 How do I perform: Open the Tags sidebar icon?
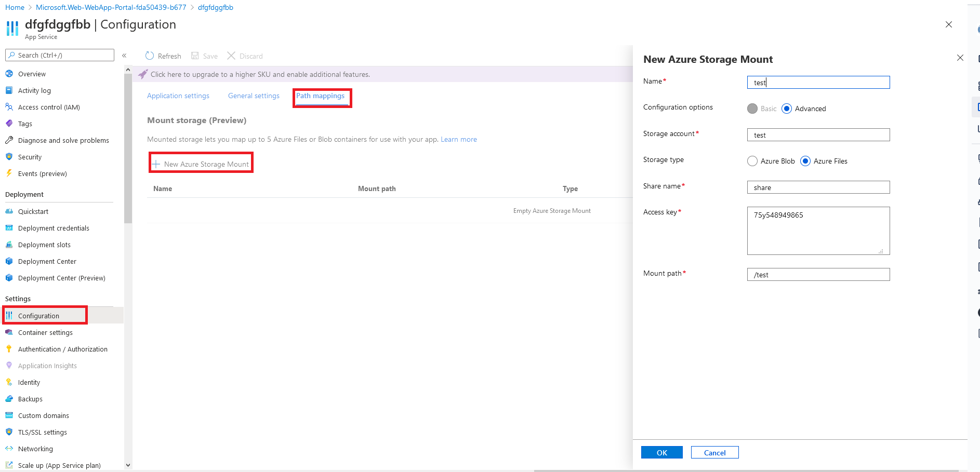pyautogui.click(x=9, y=124)
